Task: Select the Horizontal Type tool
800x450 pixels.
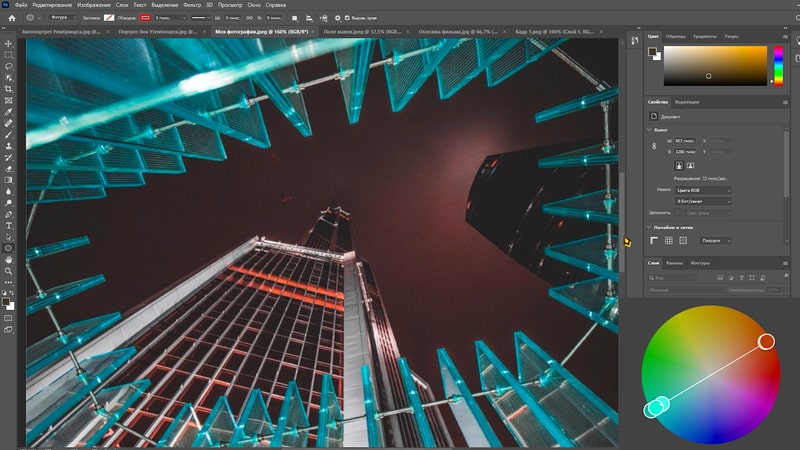Action: (x=9, y=225)
